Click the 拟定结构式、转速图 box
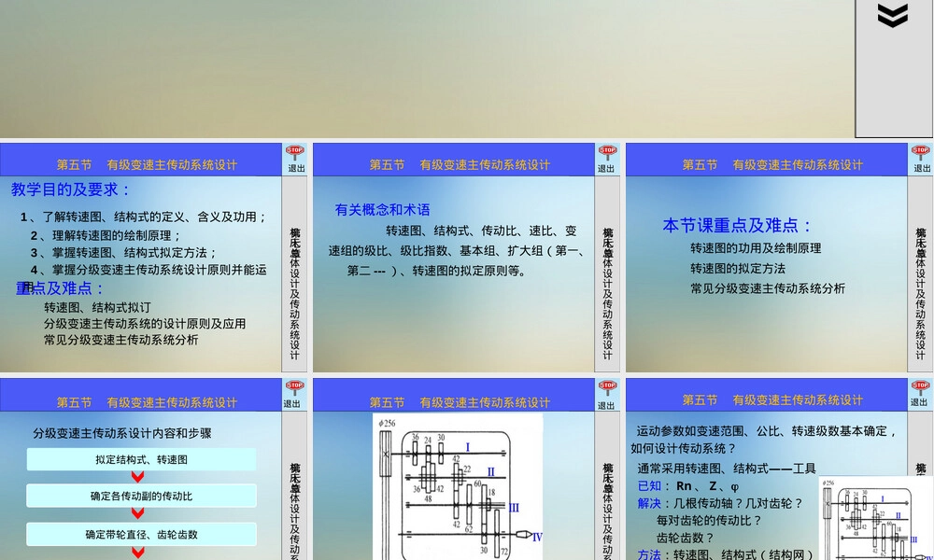934x560 pixels. pyautogui.click(x=141, y=459)
